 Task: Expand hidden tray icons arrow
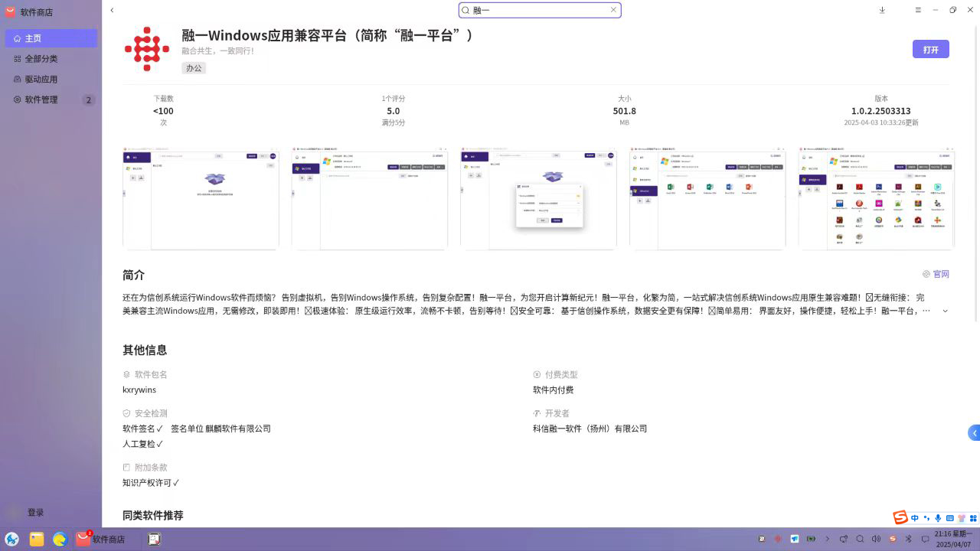[827, 540]
